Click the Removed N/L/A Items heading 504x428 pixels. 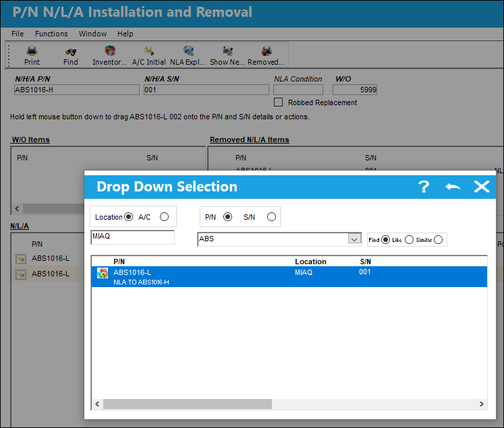tap(250, 140)
